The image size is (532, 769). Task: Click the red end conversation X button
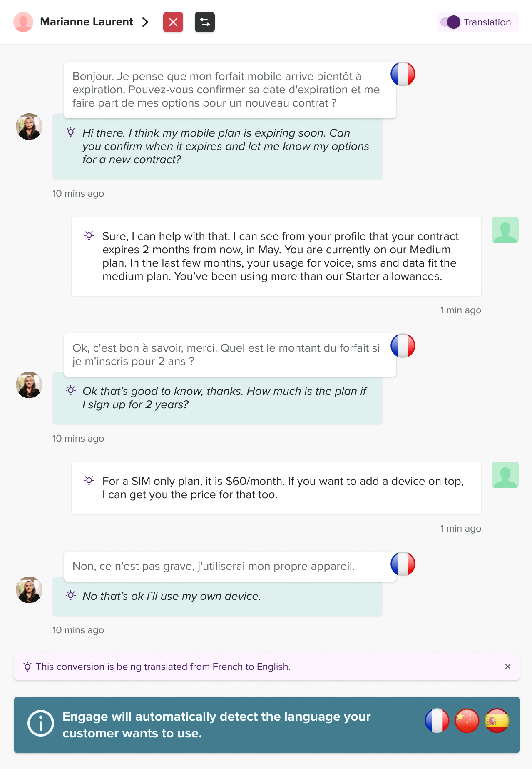(x=173, y=22)
